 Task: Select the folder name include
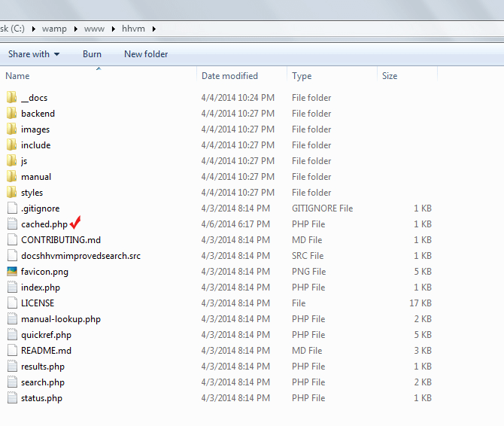(35, 145)
